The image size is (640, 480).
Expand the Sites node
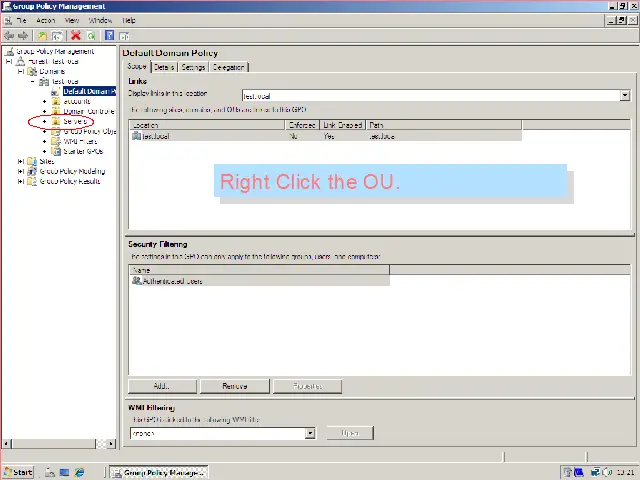(x=21, y=161)
